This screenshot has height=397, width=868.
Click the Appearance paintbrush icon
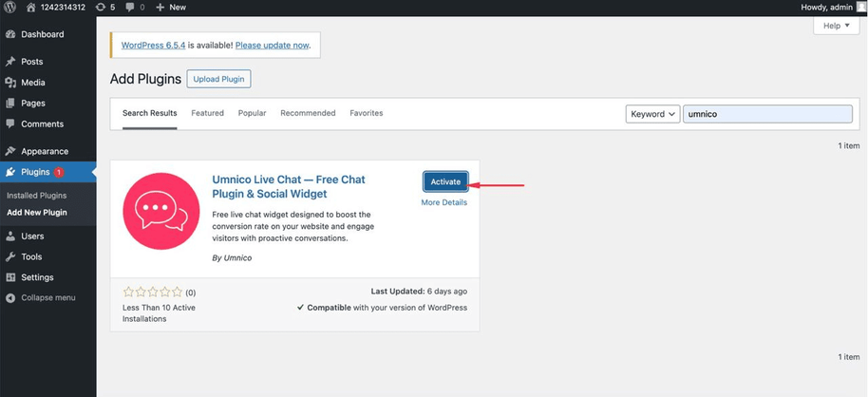coord(10,151)
